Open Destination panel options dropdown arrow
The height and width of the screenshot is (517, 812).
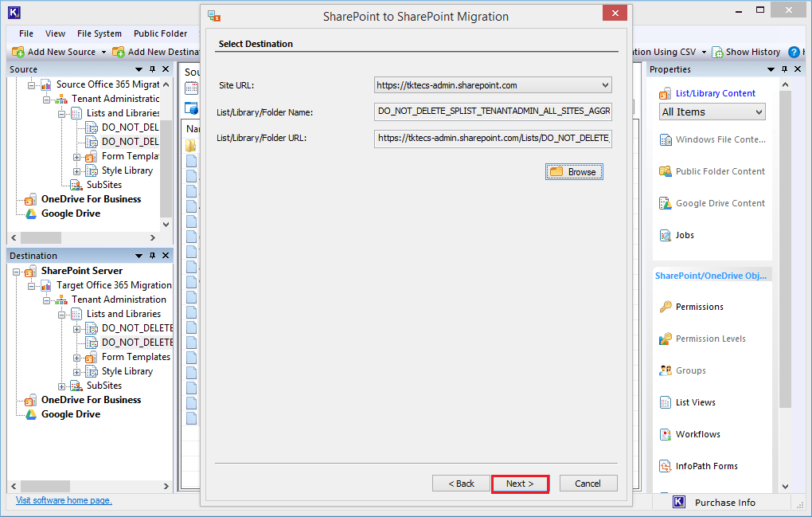tap(139, 256)
